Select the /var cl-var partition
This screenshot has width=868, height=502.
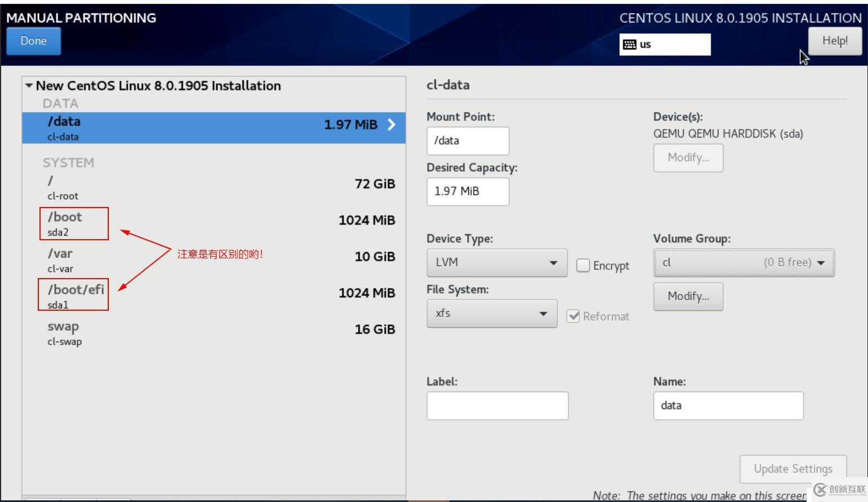214,261
